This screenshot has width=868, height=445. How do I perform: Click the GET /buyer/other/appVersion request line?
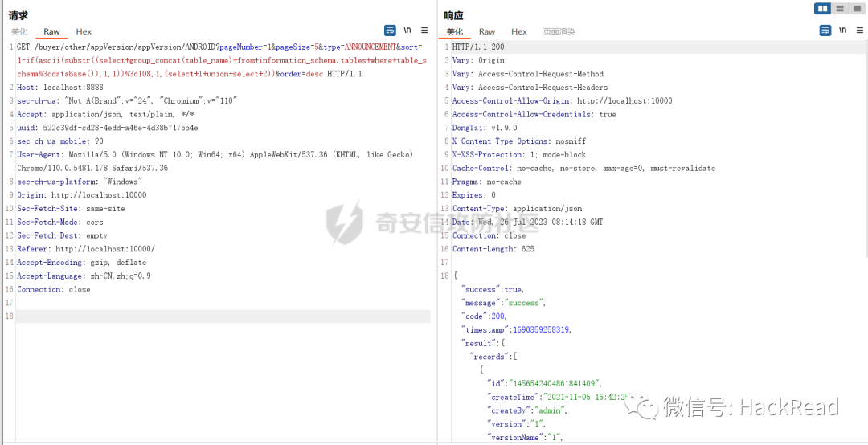[x=219, y=47]
